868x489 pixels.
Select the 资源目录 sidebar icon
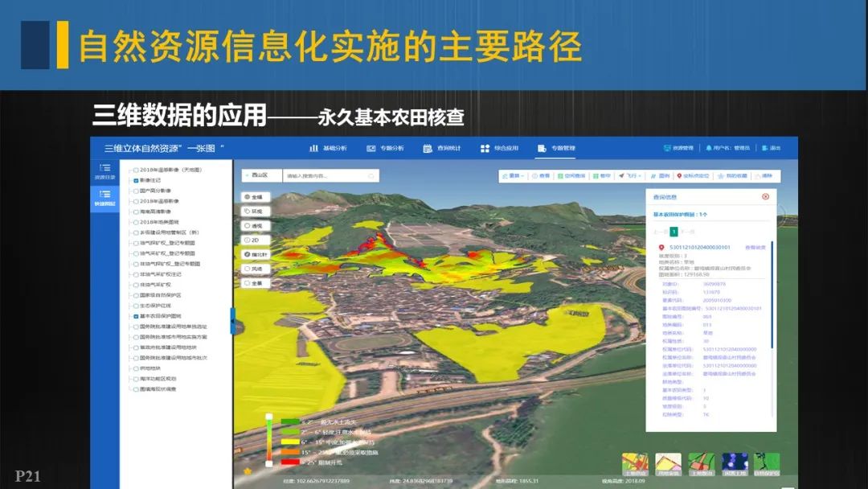pyautogui.click(x=104, y=171)
